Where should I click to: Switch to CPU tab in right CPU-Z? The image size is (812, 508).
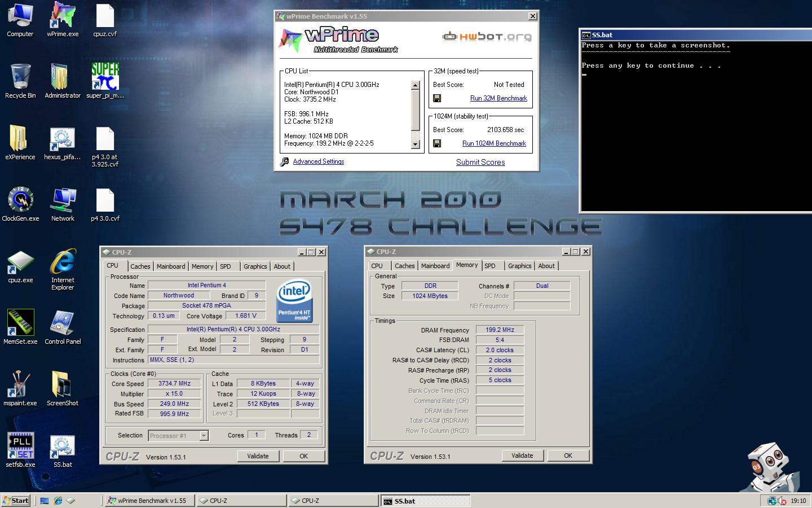click(x=377, y=266)
